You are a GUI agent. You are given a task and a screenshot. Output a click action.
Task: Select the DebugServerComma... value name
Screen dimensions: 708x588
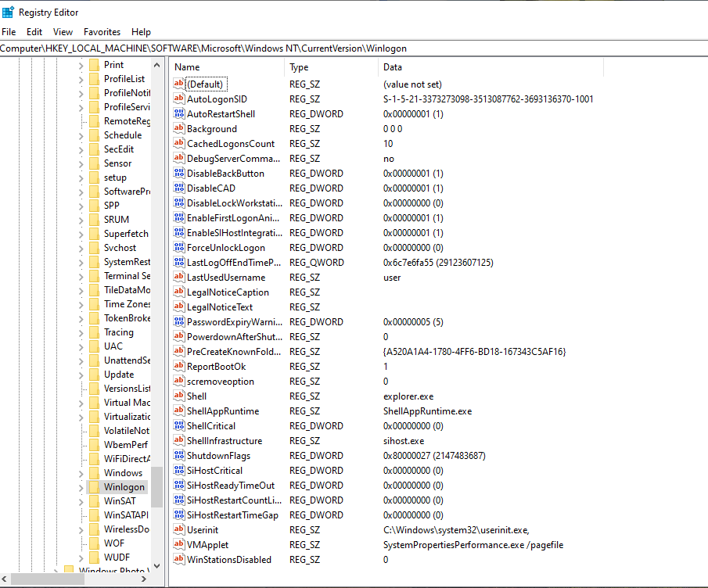coord(233,159)
